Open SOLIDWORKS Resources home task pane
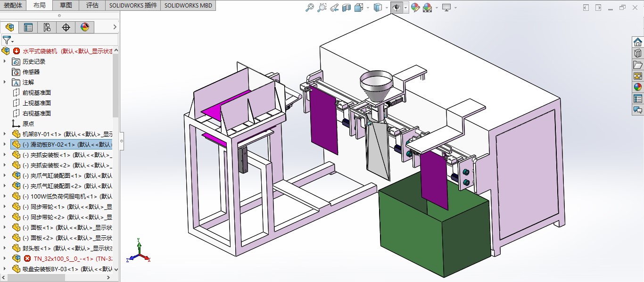The width and height of the screenshot is (644, 282). tap(638, 42)
